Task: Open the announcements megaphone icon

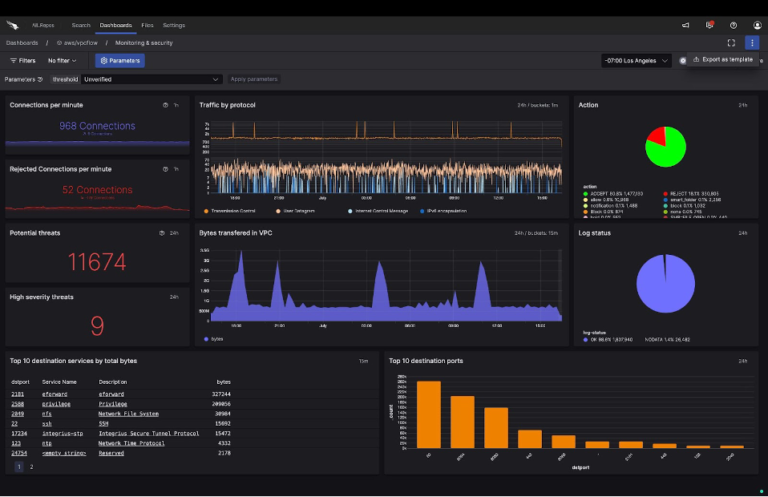Action: (686, 25)
